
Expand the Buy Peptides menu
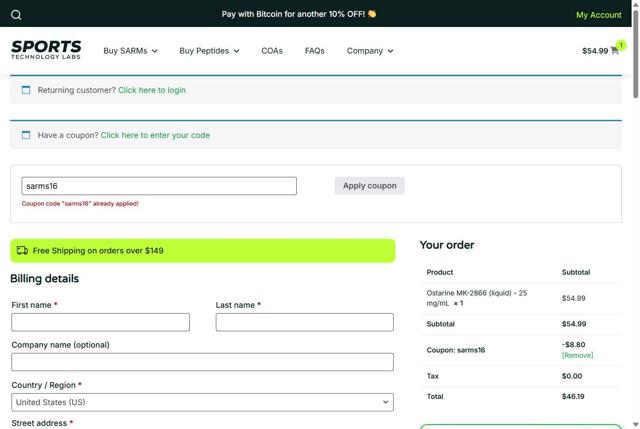[x=209, y=51]
